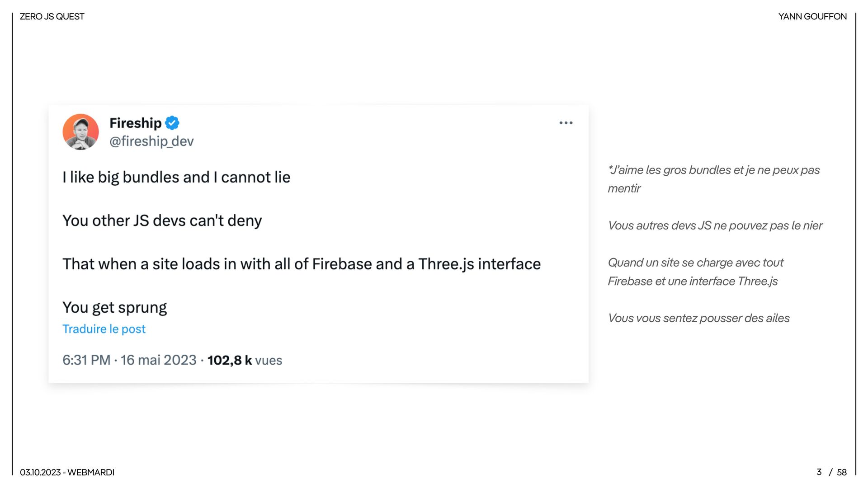
Task: Click the ZERO JS QUEST header title
Action: 52,17
